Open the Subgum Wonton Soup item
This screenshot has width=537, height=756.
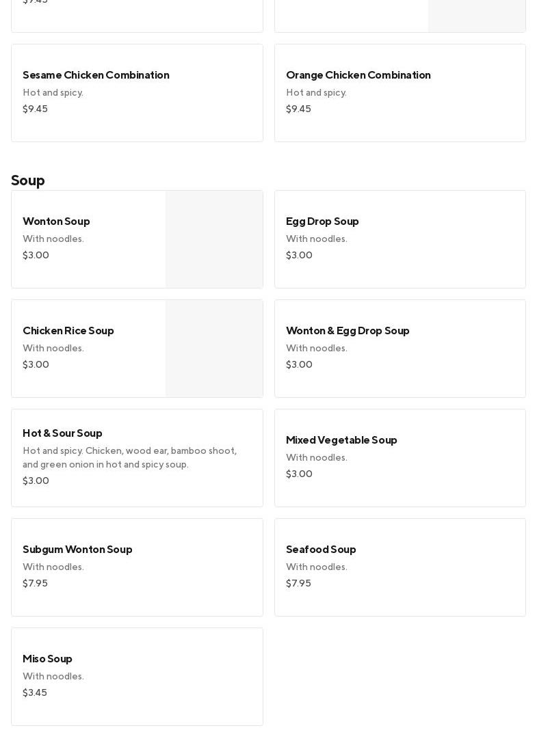coord(137,567)
